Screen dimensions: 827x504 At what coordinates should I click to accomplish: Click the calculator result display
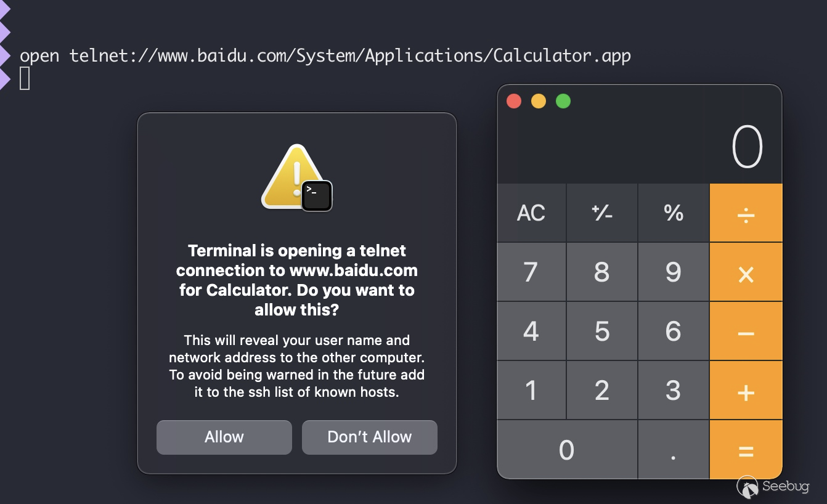coord(640,148)
